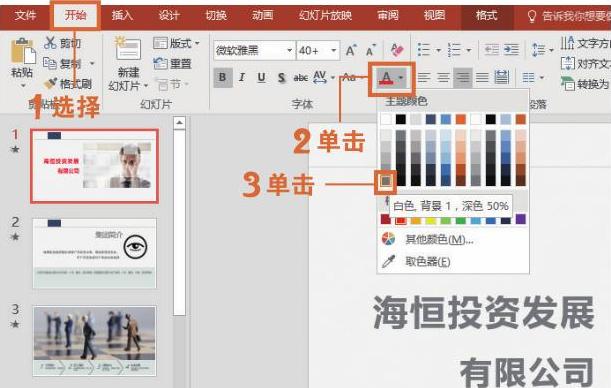
Task: Click the thumbnail pane scroll up arrow
Action: click(x=179, y=123)
